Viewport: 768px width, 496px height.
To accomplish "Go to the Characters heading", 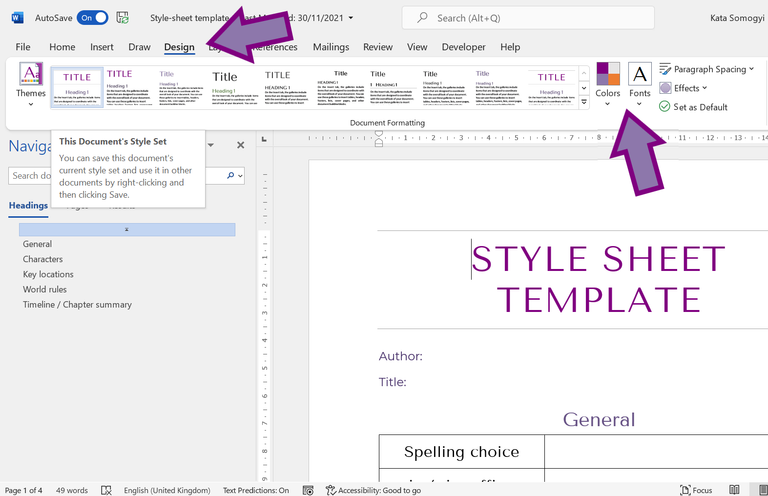I will tap(43, 259).
